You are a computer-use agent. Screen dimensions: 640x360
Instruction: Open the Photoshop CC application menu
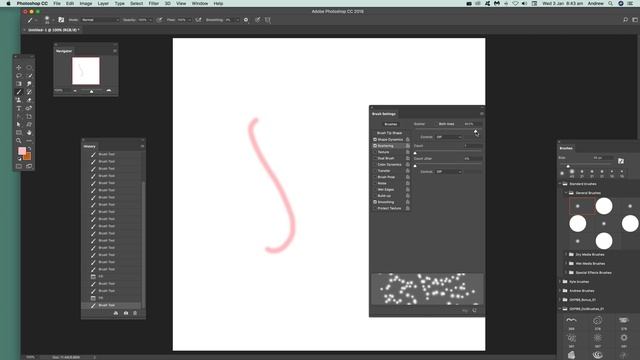(32, 3)
